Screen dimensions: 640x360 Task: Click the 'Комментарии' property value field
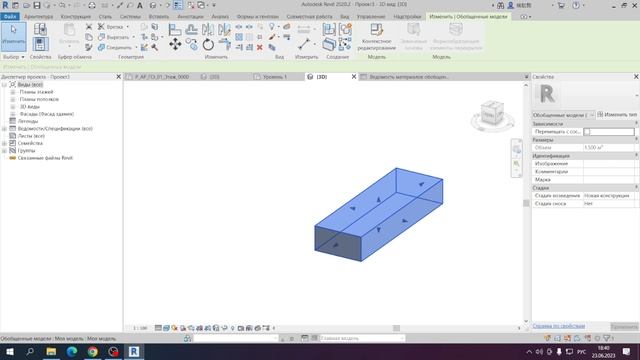(x=609, y=172)
